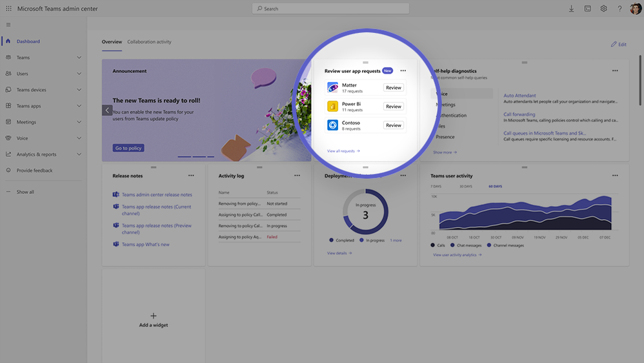Open Teams admin center release notes
This screenshot has height=363, width=644.
tap(157, 195)
